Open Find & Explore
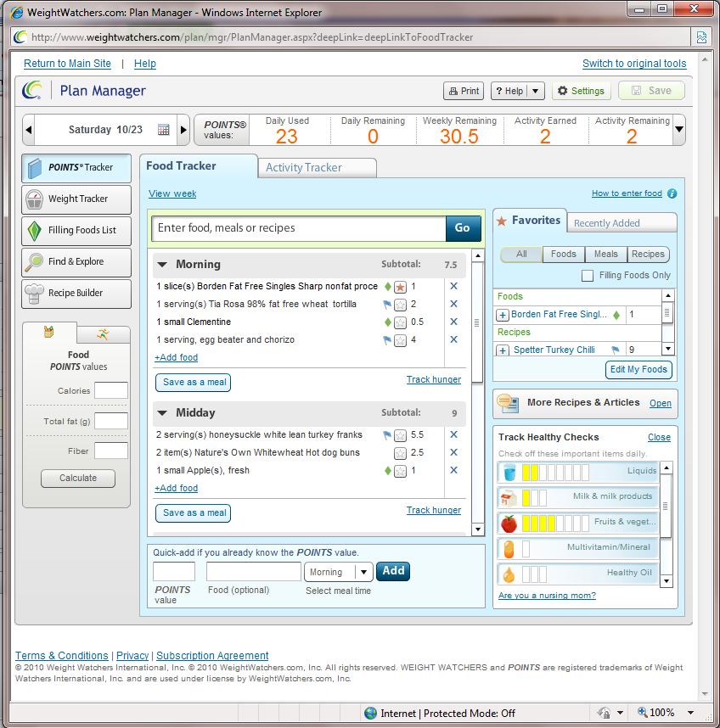This screenshot has width=720, height=728. [x=76, y=262]
